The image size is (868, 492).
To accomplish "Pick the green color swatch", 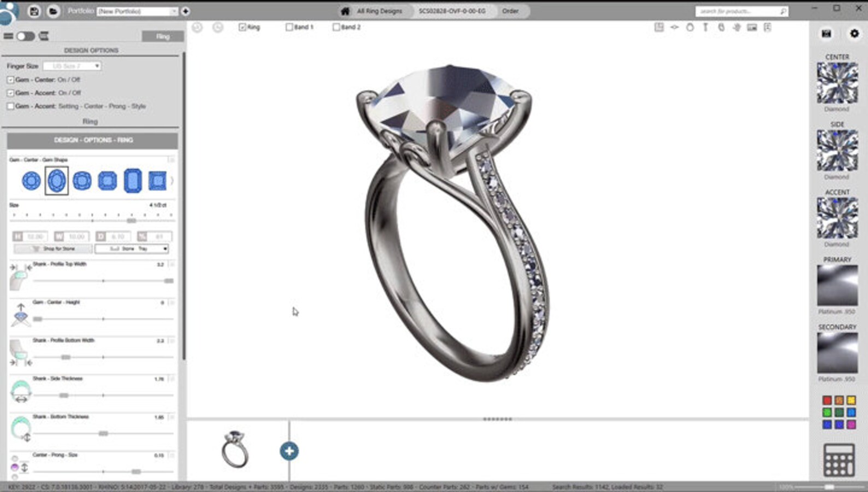I will [826, 413].
